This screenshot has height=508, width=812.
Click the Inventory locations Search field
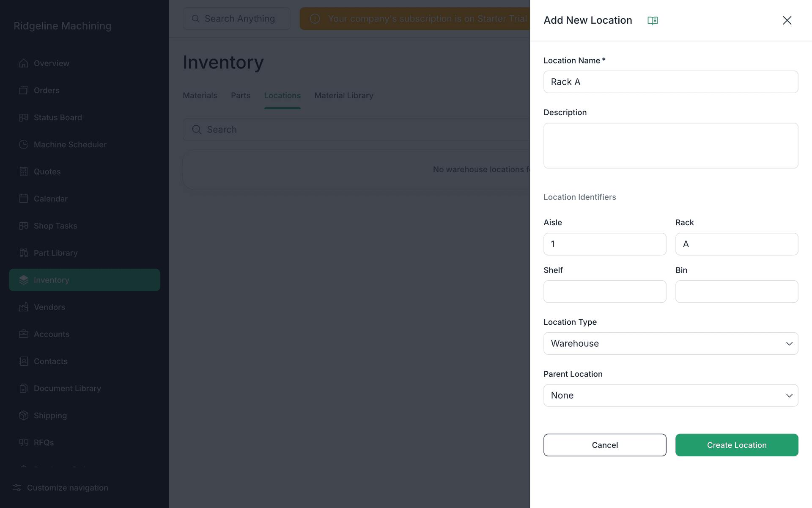356,130
